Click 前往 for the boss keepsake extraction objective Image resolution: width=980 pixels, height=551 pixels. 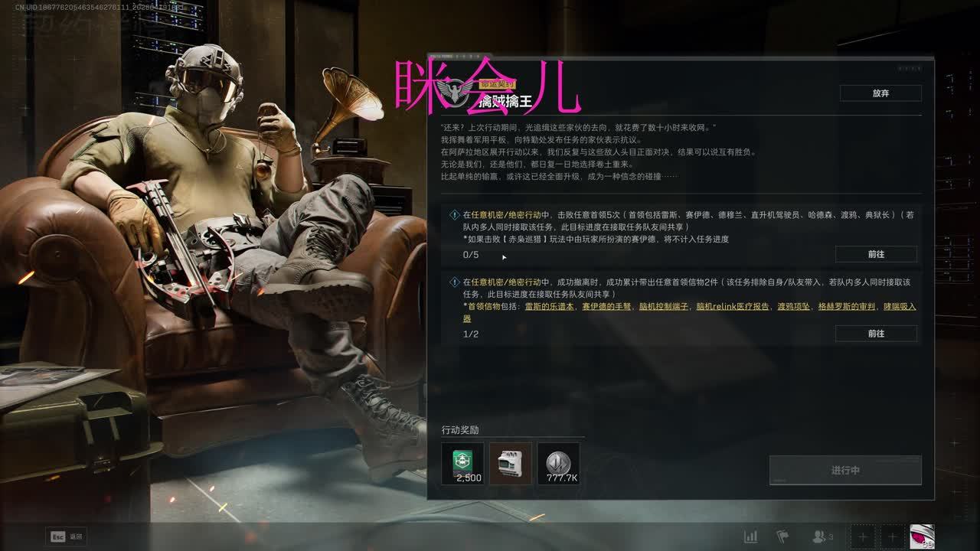(876, 334)
